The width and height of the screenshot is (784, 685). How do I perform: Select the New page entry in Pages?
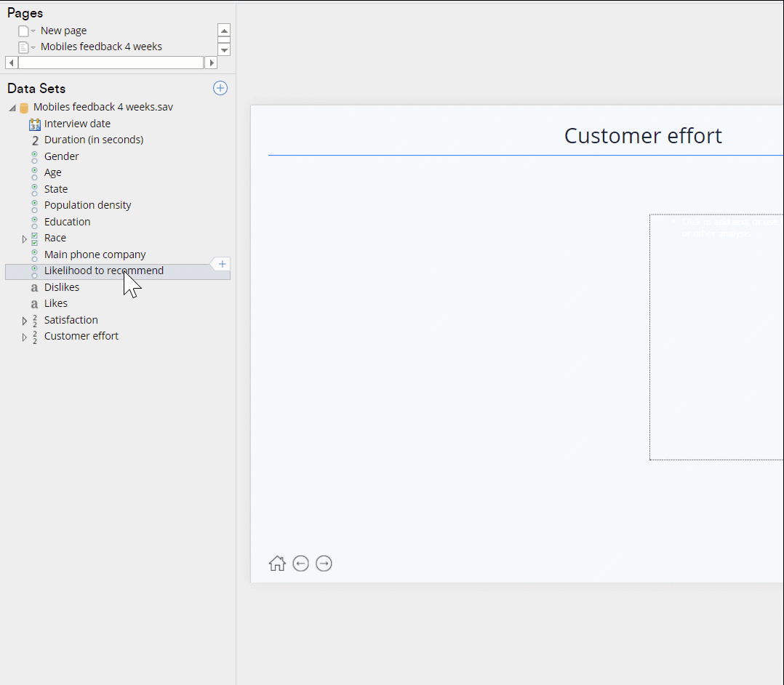[64, 31]
